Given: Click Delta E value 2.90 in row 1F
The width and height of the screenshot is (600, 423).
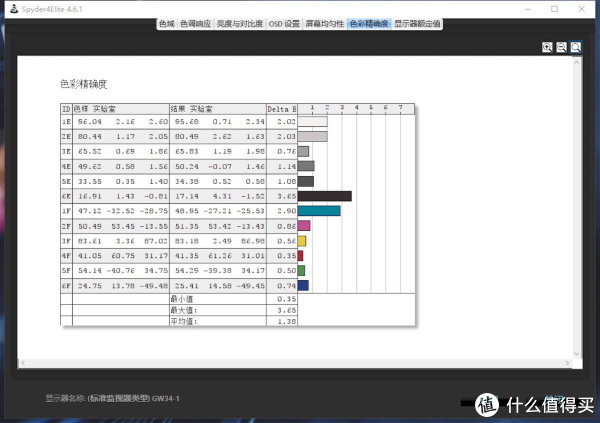Looking at the screenshot, I should (x=287, y=211).
